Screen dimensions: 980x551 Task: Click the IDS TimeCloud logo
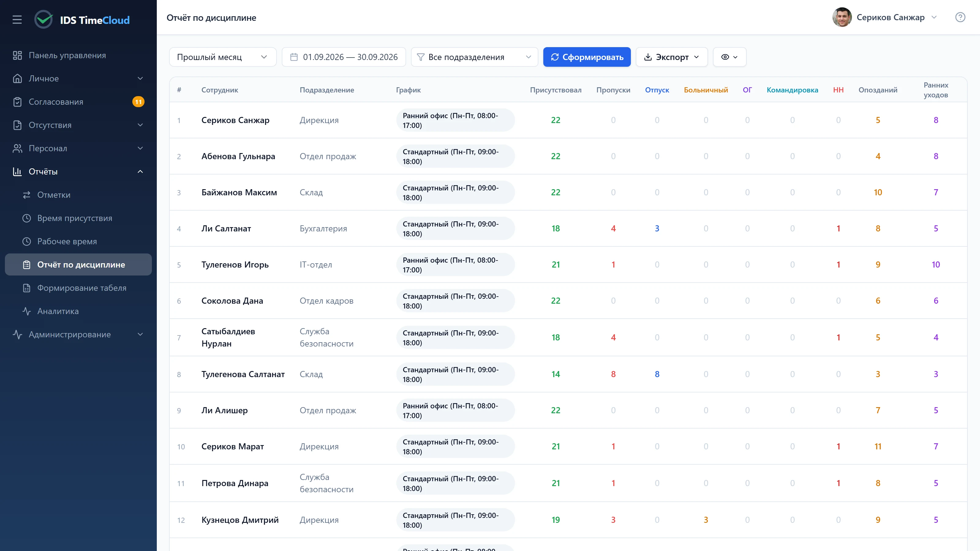coord(82,20)
